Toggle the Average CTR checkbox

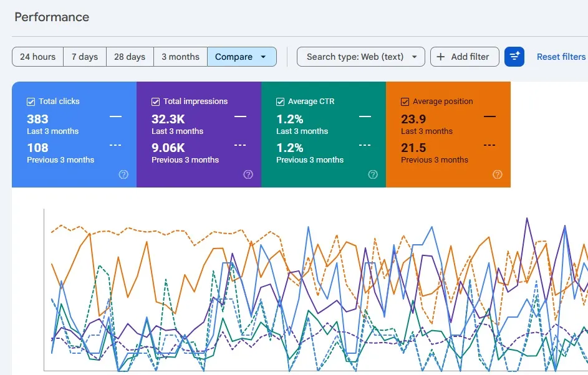click(280, 102)
